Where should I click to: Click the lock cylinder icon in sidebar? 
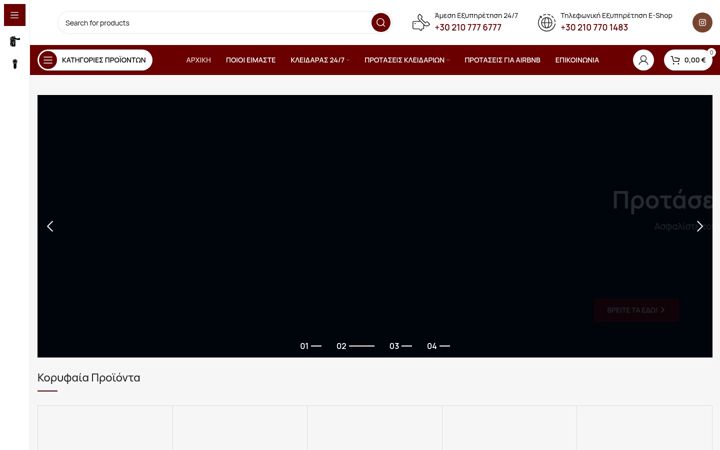15,64
